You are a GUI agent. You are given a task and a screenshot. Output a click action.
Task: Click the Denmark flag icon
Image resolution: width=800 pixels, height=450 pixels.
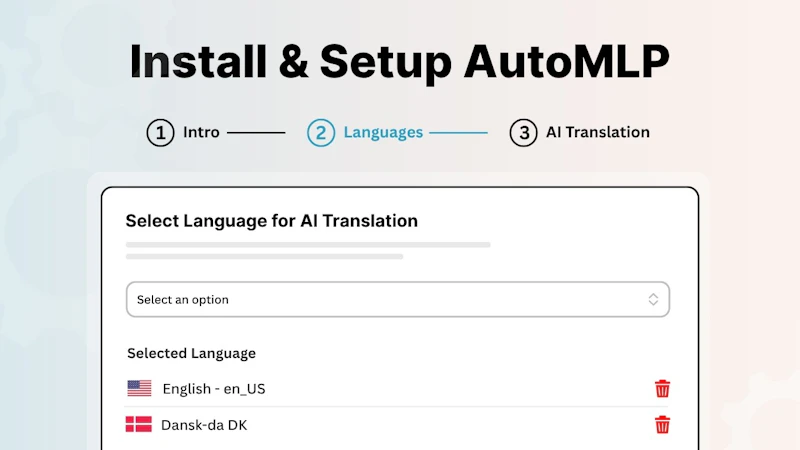[139, 424]
